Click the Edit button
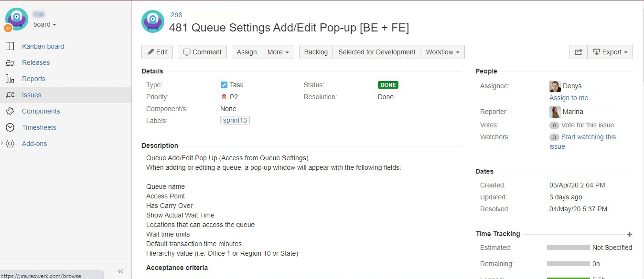The image size is (644, 279). (x=158, y=52)
